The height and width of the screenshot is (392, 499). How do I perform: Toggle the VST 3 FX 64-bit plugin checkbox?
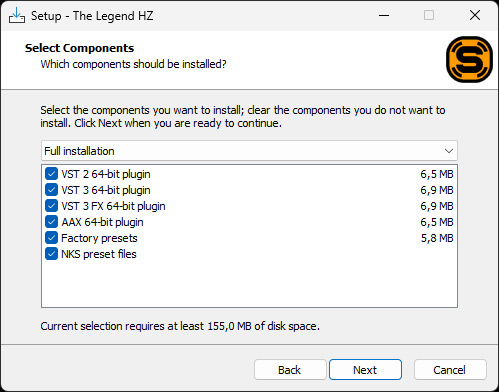pos(51,206)
